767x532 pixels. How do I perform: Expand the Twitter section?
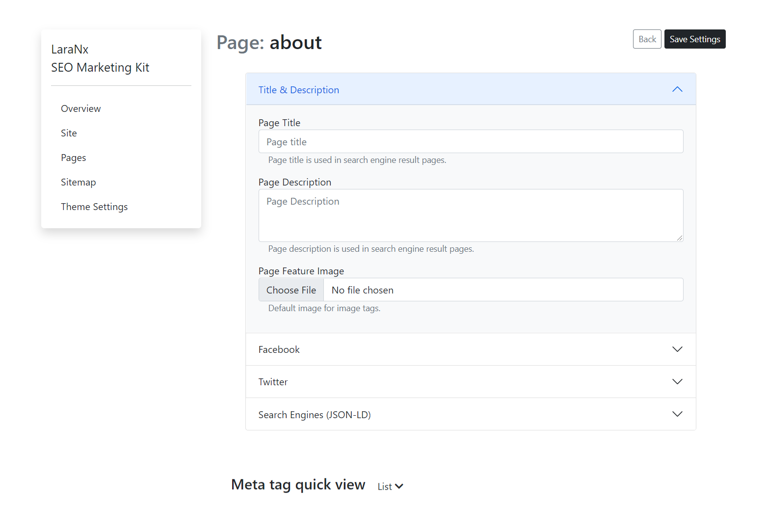click(x=470, y=381)
